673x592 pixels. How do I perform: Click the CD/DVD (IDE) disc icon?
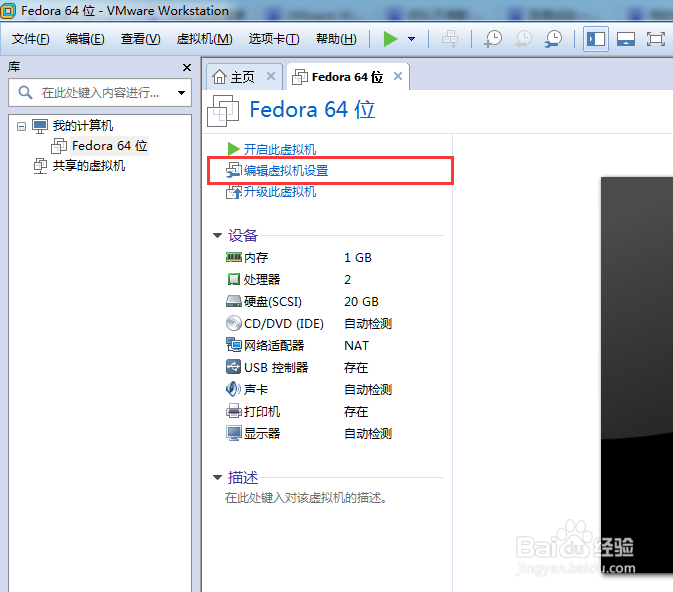234,323
